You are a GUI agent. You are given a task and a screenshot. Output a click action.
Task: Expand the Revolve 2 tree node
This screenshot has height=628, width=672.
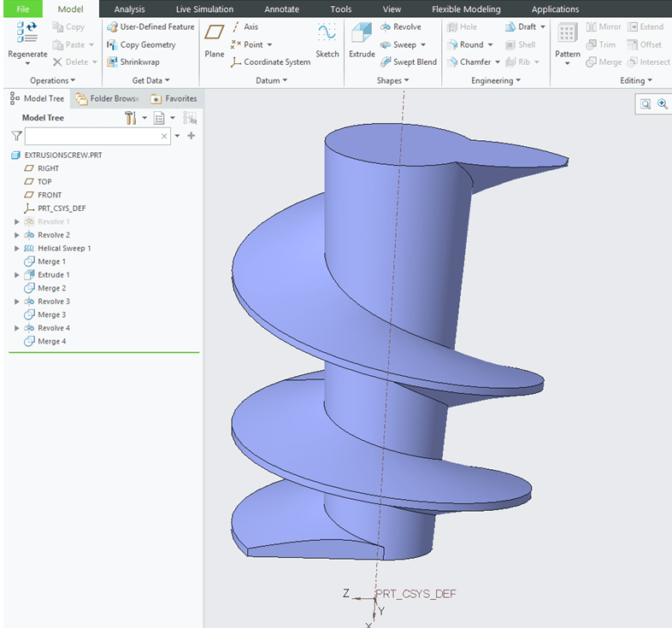pos(17,235)
